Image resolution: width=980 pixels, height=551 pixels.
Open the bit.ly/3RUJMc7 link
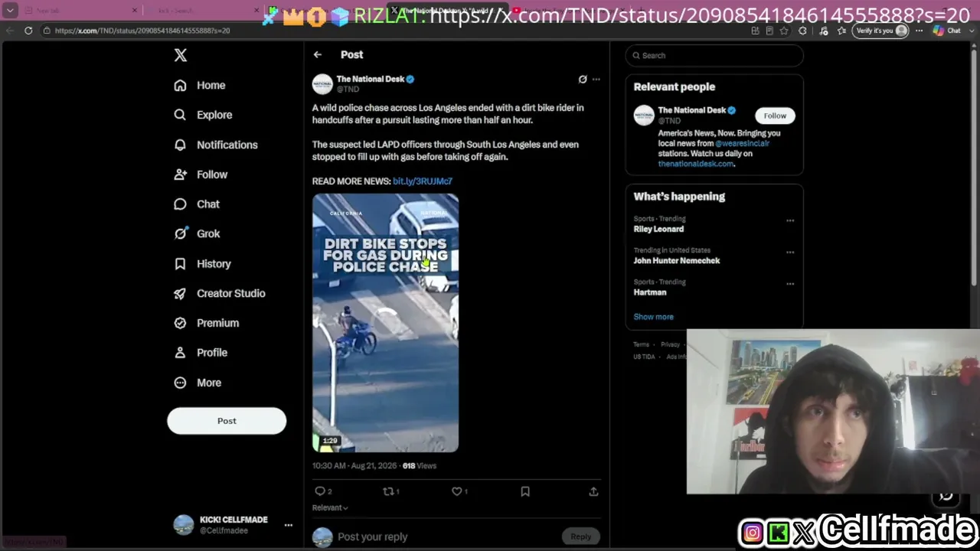tap(423, 181)
